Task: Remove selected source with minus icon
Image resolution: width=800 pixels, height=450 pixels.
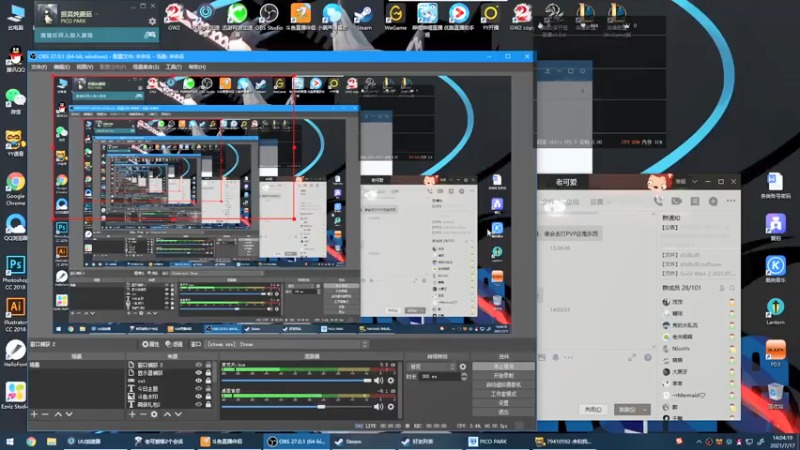Action: click(143, 414)
